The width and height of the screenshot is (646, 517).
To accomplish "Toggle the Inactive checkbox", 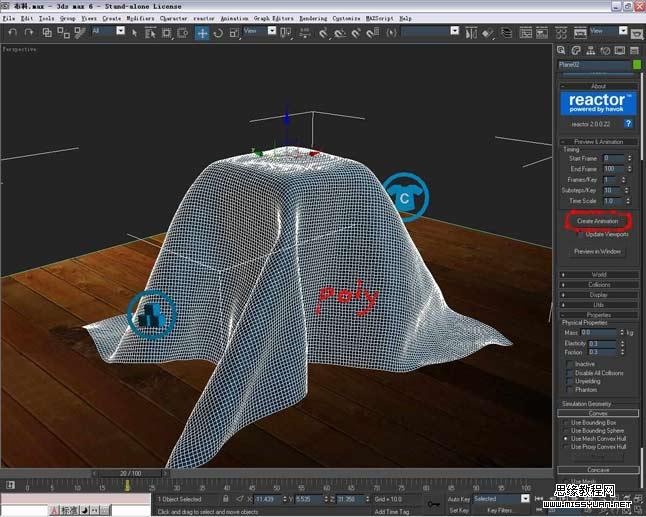I will tap(570, 364).
